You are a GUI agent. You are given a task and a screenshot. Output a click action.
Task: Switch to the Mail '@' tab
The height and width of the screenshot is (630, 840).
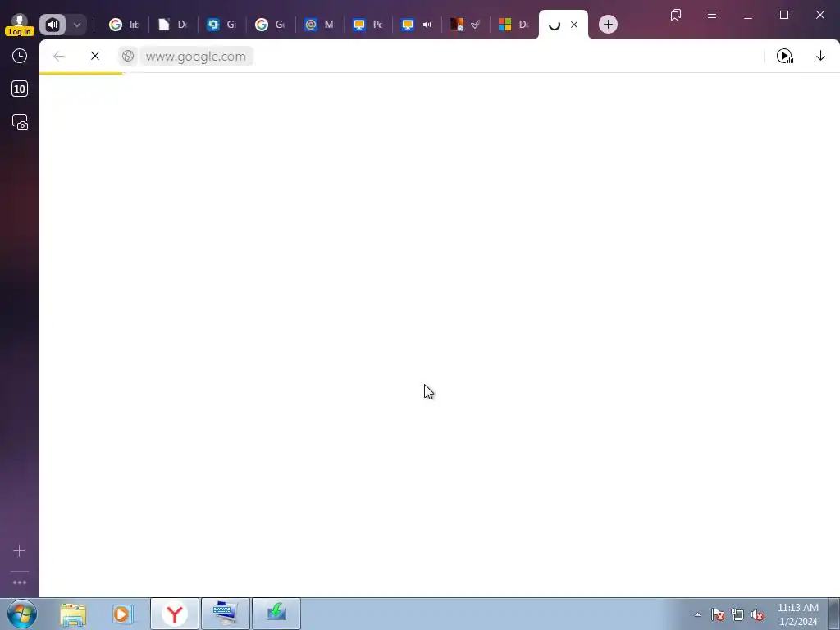tap(319, 25)
